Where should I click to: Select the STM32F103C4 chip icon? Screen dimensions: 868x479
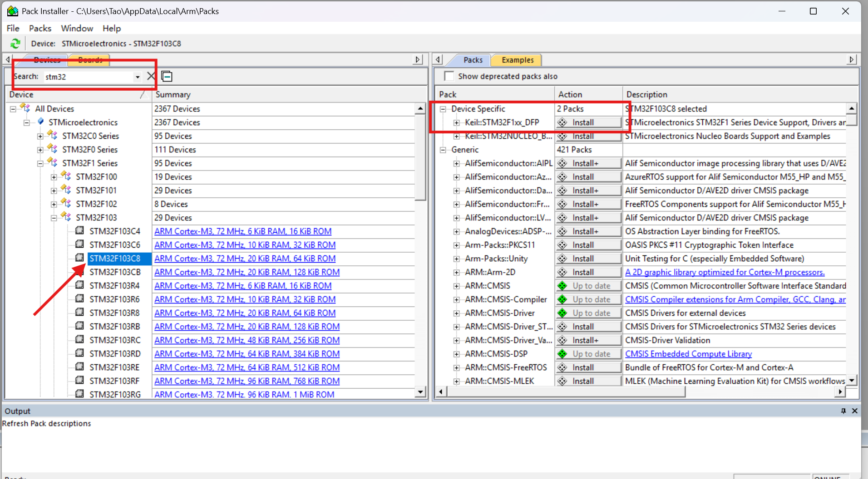[x=79, y=230]
